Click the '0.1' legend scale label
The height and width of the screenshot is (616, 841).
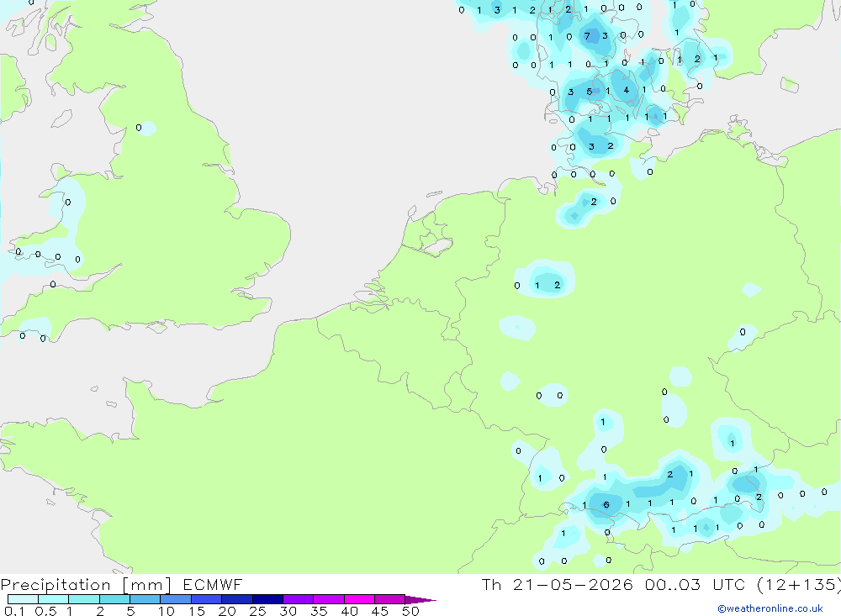point(14,611)
